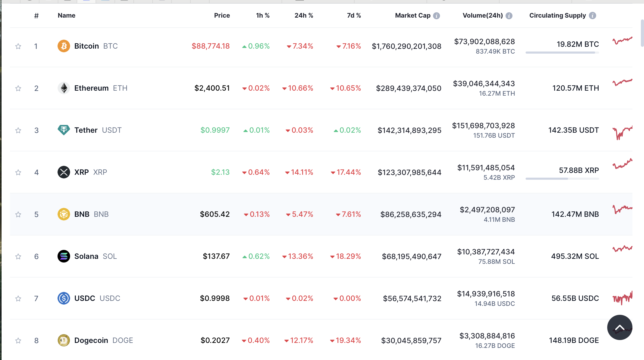Image resolution: width=644 pixels, height=360 pixels.
Task: Click the scroll-to-top arrow button
Action: [620, 327]
